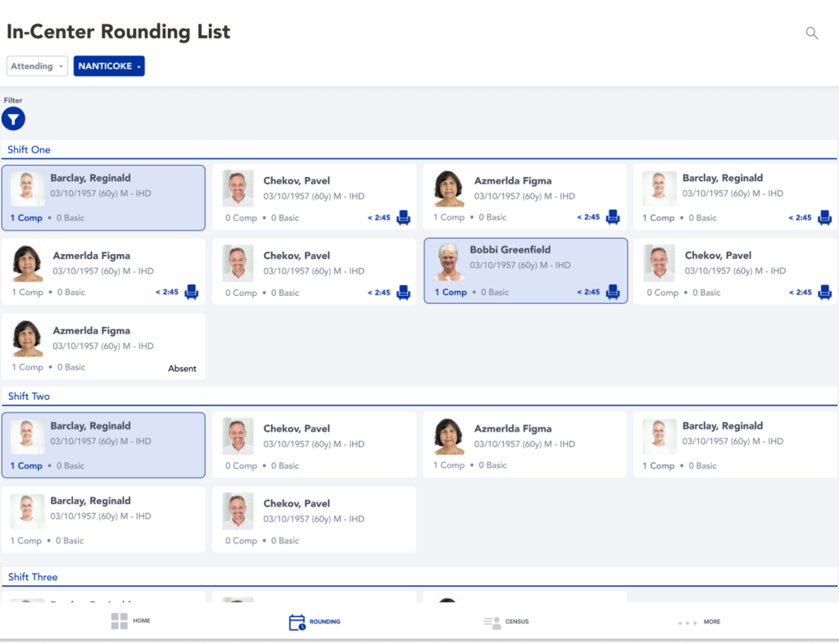Click chair icon on Shift One's first-row Chekov card
Screen dimensions: 839x644
coord(403,218)
